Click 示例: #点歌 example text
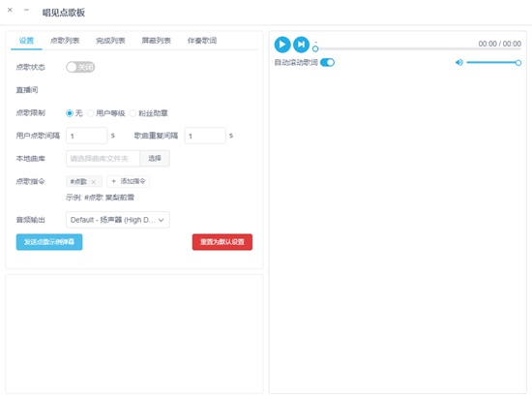532x399 pixels. point(100,198)
